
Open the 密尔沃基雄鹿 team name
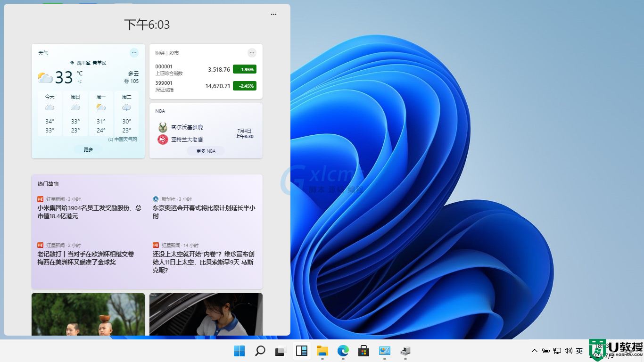coord(187,127)
